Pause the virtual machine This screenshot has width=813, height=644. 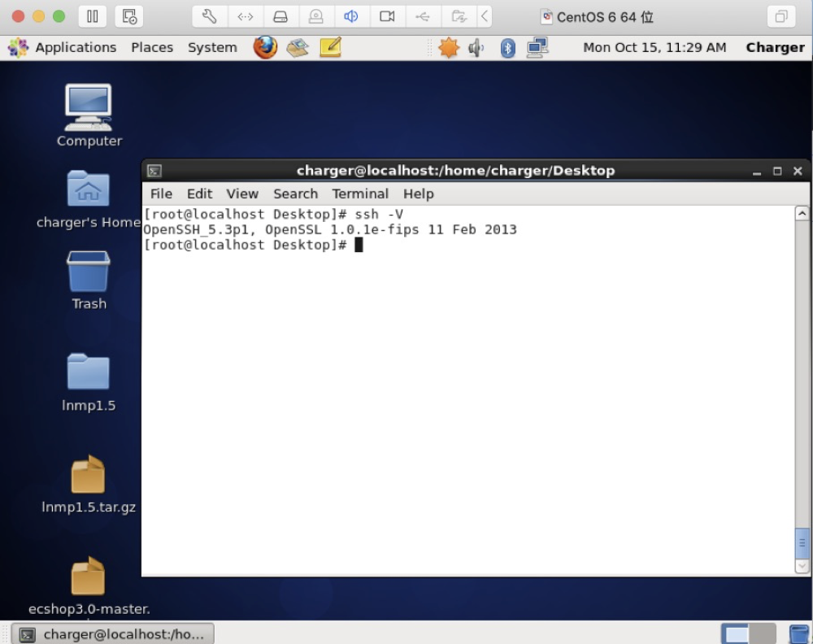[92, 16]
